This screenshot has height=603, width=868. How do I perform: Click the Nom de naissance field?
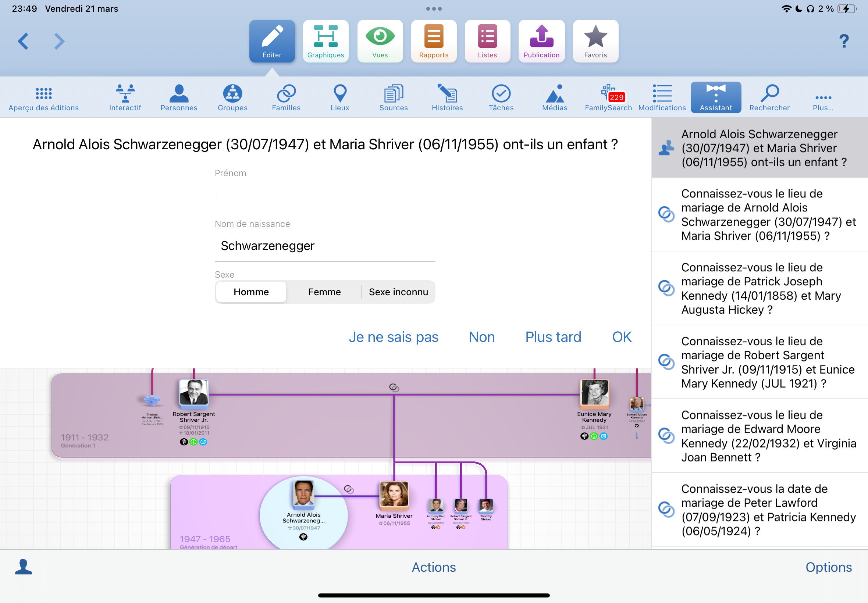(x=325, y=246)
